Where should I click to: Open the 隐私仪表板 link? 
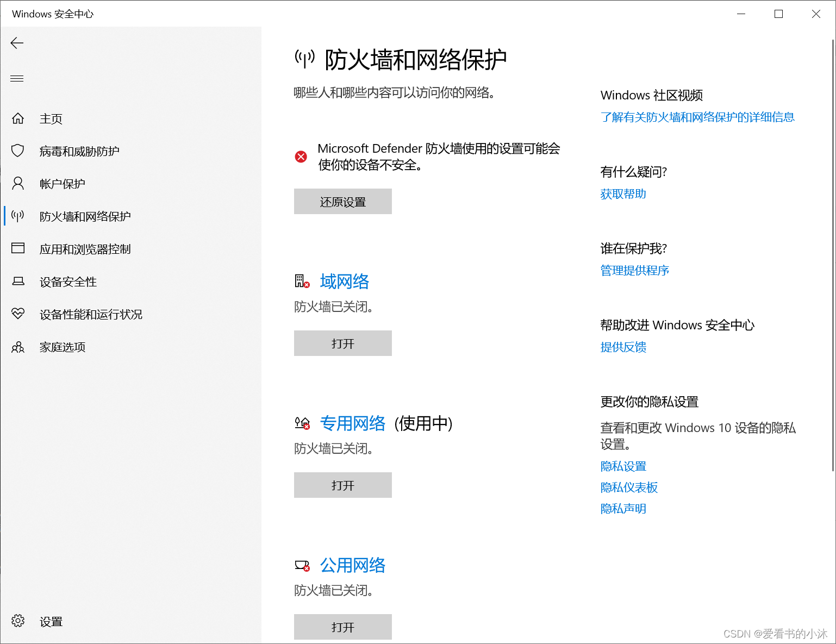pyautogui.click(x=629, y=487)
